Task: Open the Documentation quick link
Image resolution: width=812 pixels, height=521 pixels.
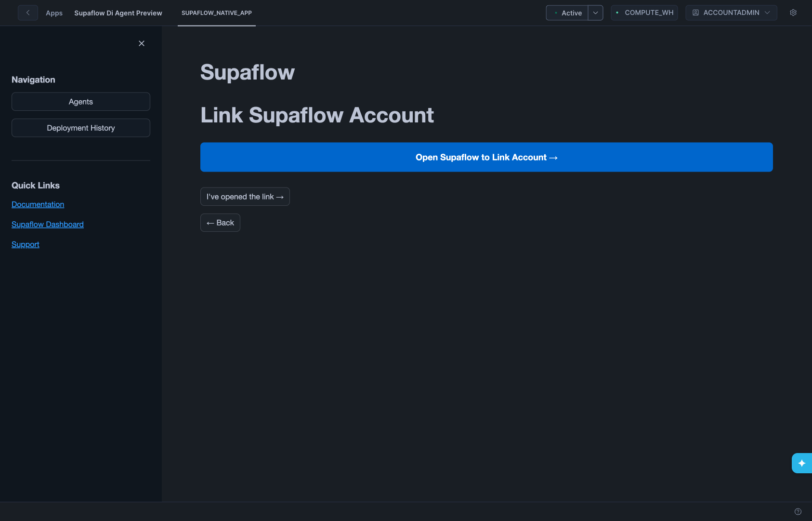Action: coord(38,204)
